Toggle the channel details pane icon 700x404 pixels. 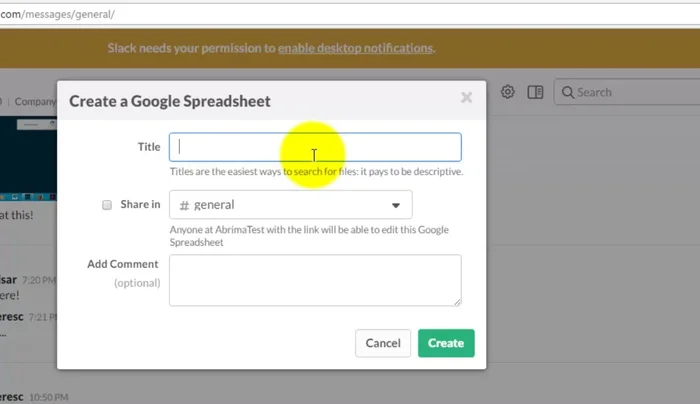tap(536, 92)
